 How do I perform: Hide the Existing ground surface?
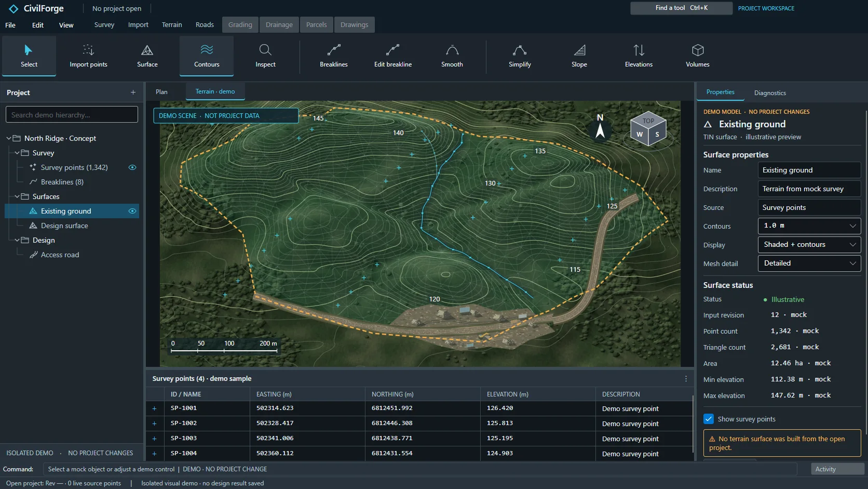pyautogui.click(x=132, y=211)
